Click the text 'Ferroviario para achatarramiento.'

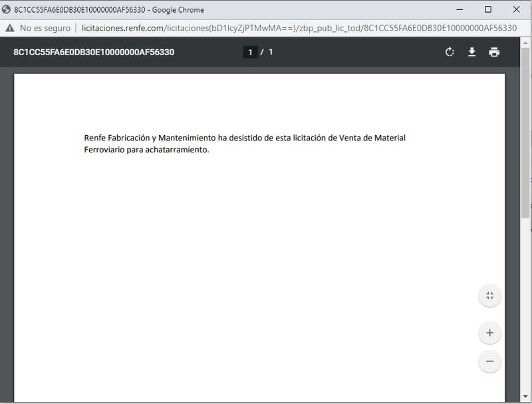click(146, 150)
